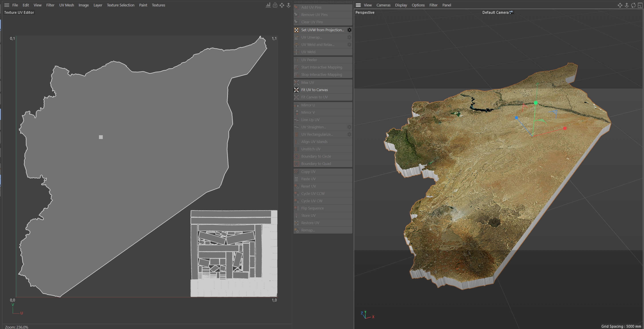Click the UV editor histogram bars icon

click(268, 5)
